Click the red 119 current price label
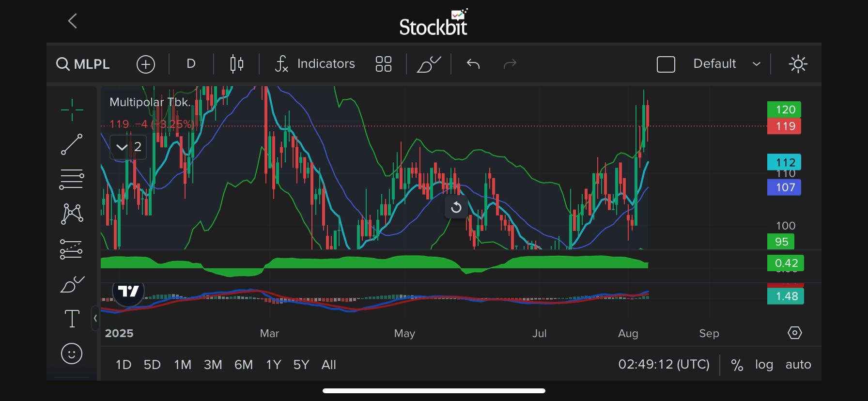Viewport: 868px width, 401px height. click(784, 126)
